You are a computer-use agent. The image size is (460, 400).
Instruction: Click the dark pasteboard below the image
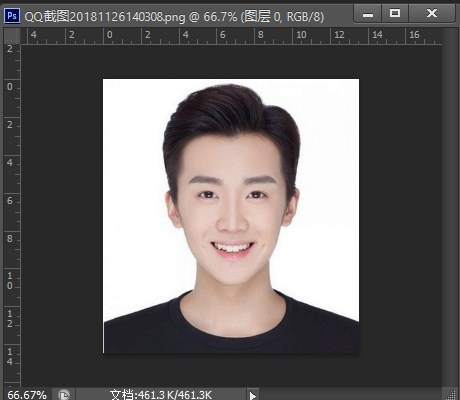[x=231, y=370]
